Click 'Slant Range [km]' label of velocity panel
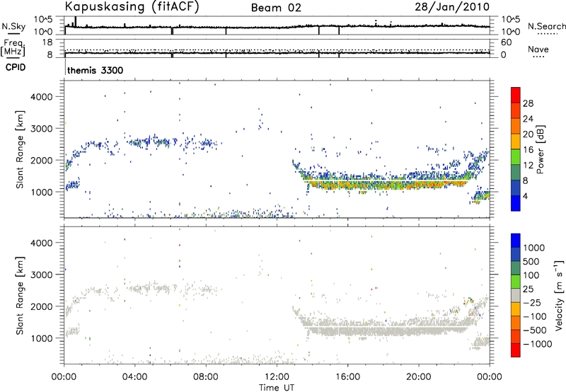This screenshot has height=392, width=566. click(x=21, y=295)
